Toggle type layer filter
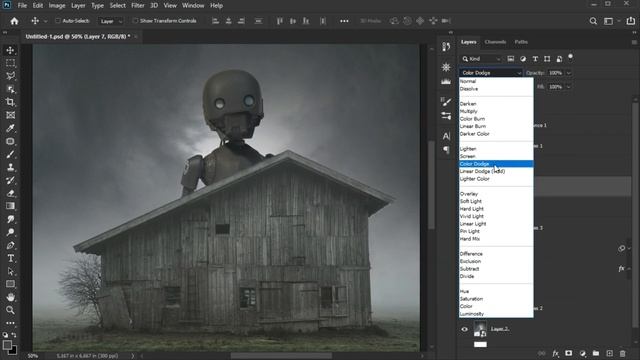The width and height of the screenshot is (640, 360). (535, 59)
